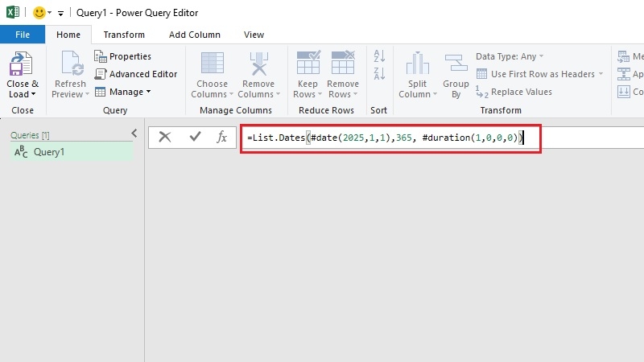Open the Advanced Editor
The image size is (644, 362).
[x=136, y=74]
